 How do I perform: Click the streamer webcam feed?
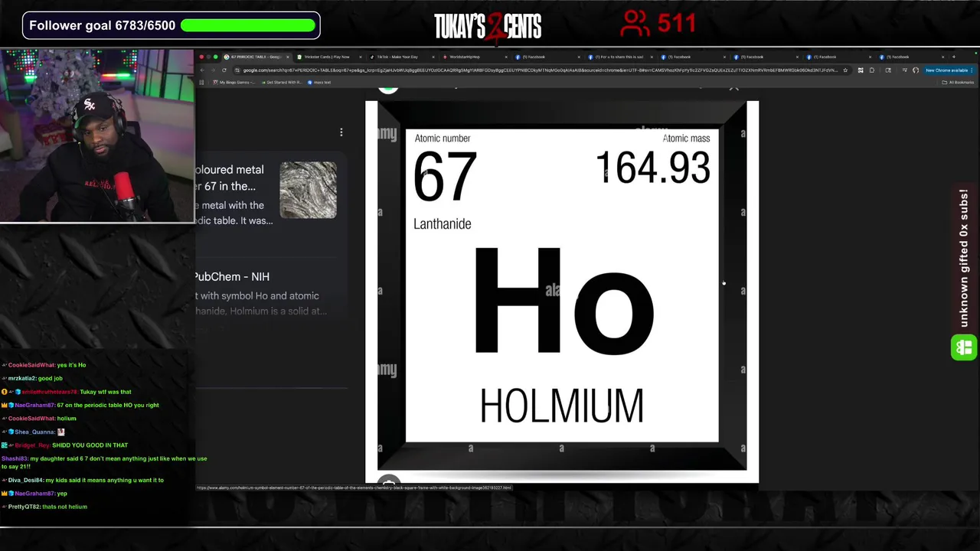pyautogui.click(x=97, y=136)
